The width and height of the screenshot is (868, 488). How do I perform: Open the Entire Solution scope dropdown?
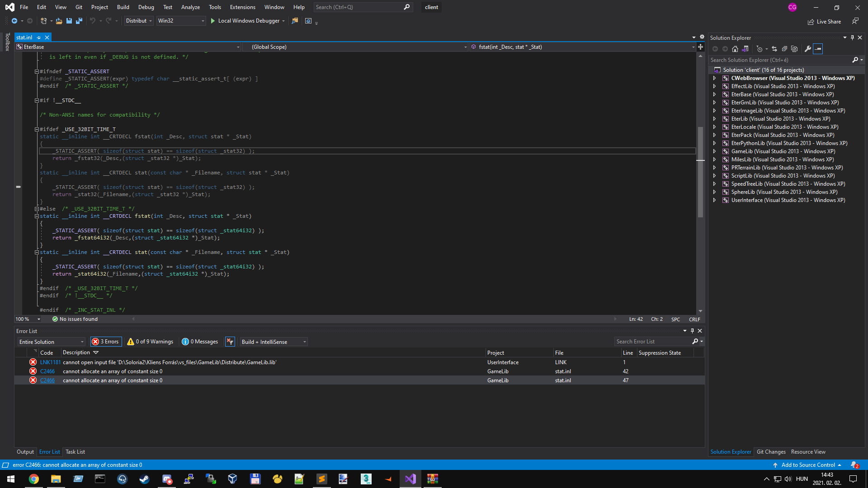pyautogui.click(x=52, y=342)
